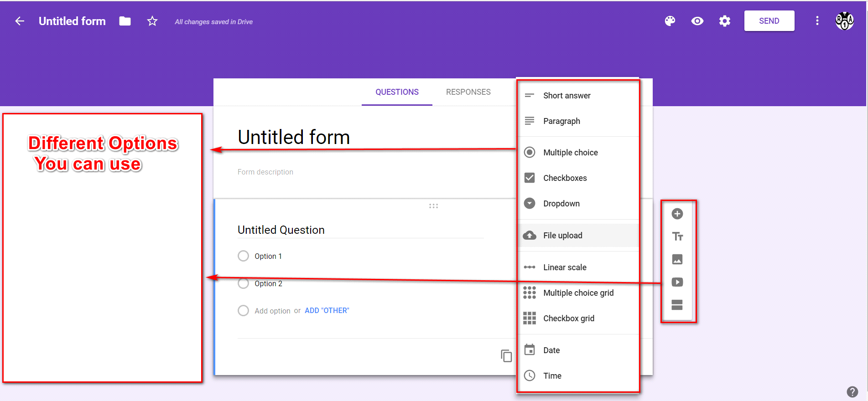Choose File upload question type

click(578, 236)
